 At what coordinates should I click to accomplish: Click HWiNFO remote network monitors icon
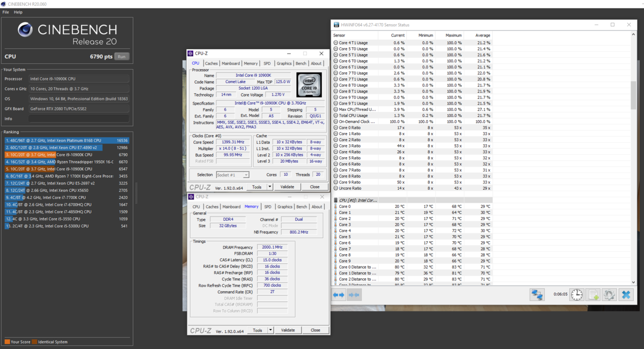click(x=537, y=294)
